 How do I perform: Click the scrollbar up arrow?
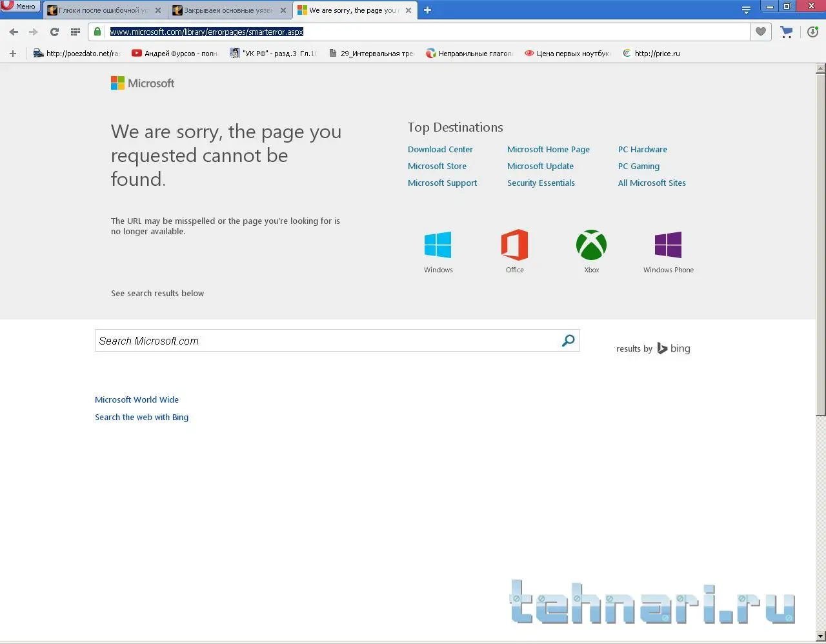tap(821, 67)
